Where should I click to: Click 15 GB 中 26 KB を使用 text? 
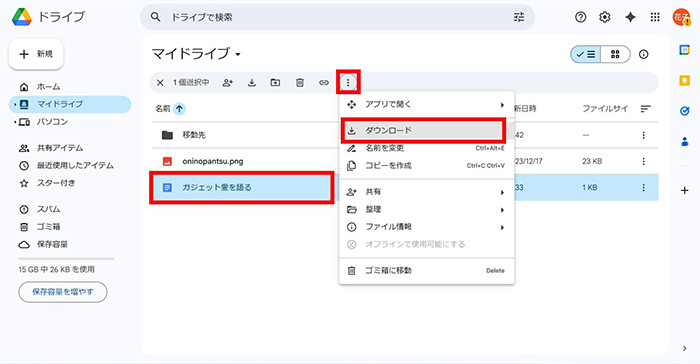pos(56,270)
